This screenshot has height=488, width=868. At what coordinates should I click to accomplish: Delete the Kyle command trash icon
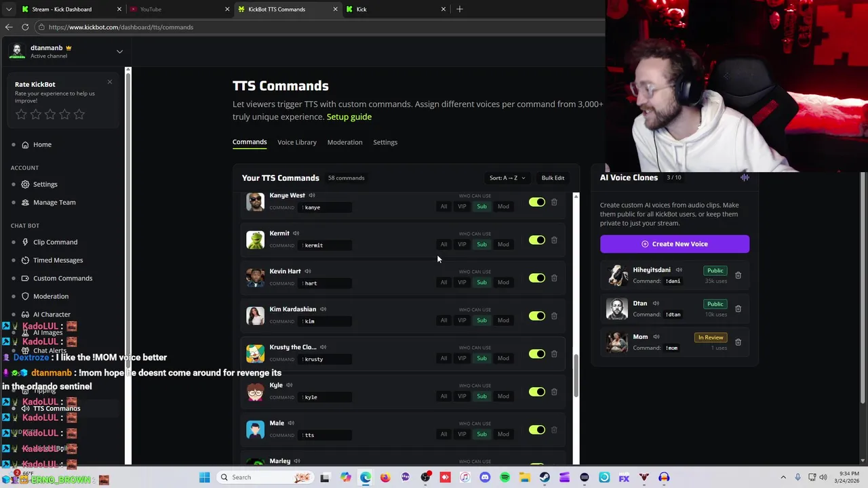click(554, 392)
